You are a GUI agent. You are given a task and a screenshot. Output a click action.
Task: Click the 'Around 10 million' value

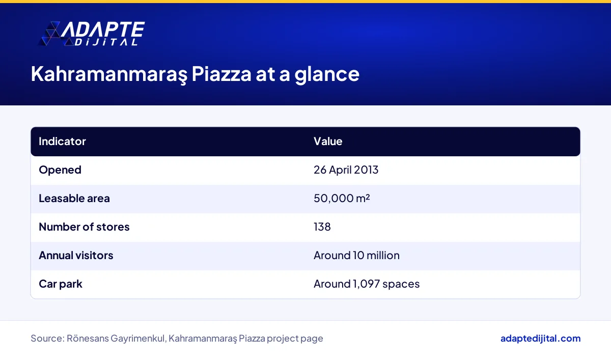(x=356, y=256)
